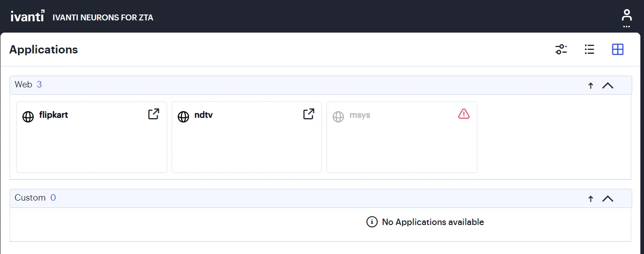Collapse the Custom section chevron
Screen dimensions: 644x254
pos(608,198)
